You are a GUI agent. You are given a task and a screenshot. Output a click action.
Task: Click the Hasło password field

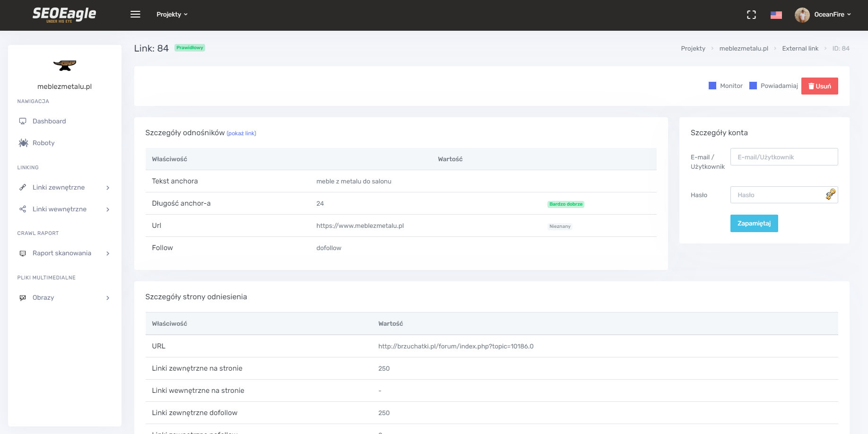pos(784,195)
